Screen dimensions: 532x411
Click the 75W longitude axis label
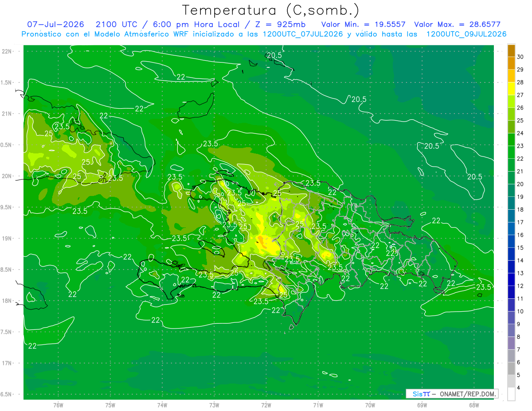pyautogui.click(x=110, y=405)
